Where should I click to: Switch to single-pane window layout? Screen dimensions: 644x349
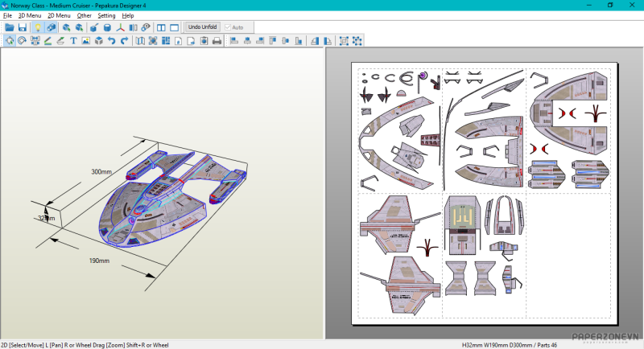pos(174,27)
